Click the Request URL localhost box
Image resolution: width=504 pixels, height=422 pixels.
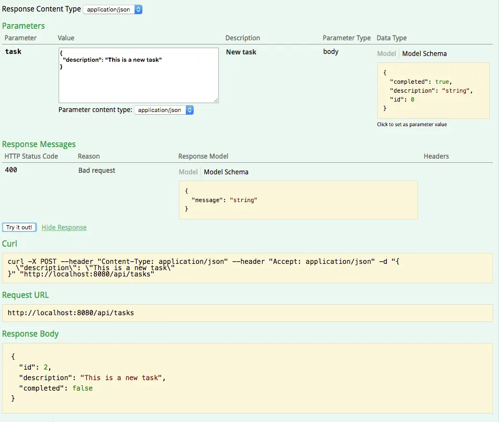[247, 313]
